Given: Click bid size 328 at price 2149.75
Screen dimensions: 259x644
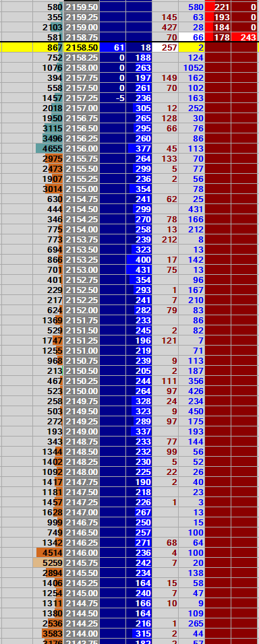Looking at the screenshot, I should tap(139, 401).
